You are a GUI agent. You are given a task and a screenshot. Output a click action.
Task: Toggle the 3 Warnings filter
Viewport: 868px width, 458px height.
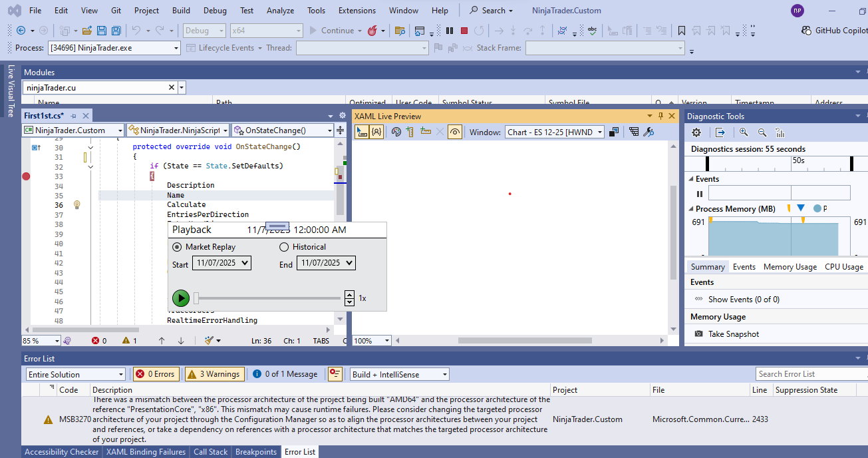[214, 374]
